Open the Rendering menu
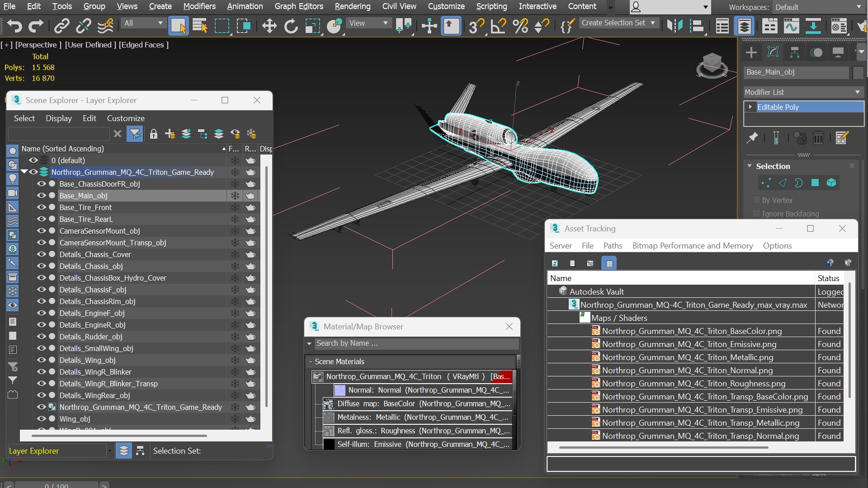868x488 pixels. point(352,6)
